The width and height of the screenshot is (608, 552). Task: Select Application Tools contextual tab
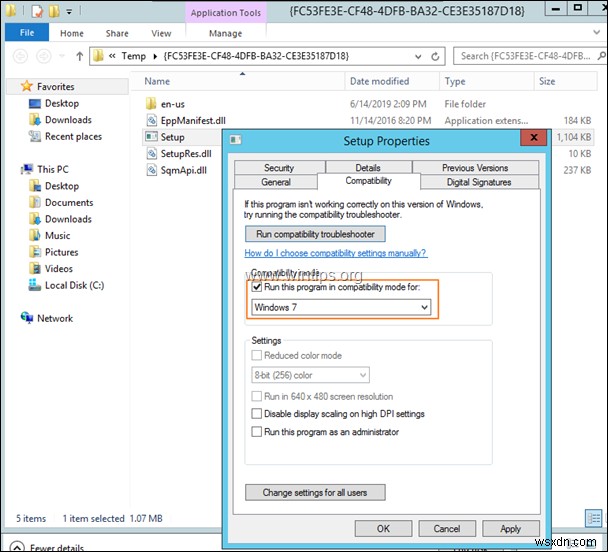tap(226, 13)
